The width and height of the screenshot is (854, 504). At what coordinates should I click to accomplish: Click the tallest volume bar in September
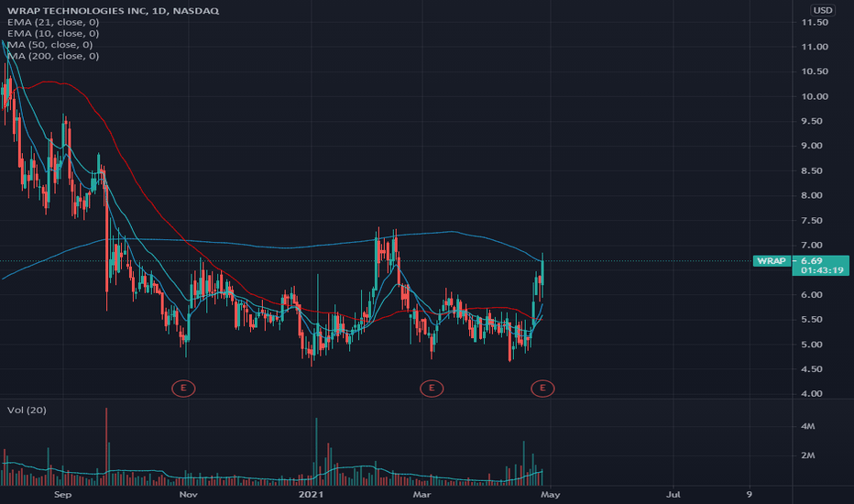(x=106, y=446)
